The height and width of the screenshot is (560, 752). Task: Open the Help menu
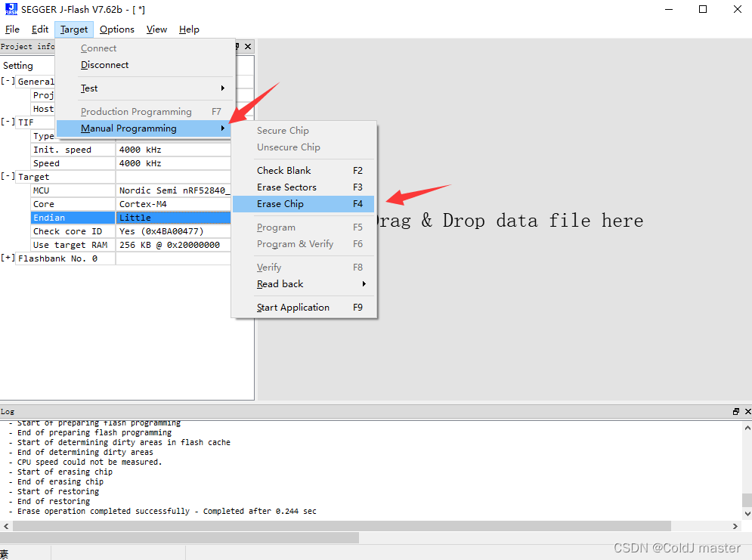tap(189, 29)
